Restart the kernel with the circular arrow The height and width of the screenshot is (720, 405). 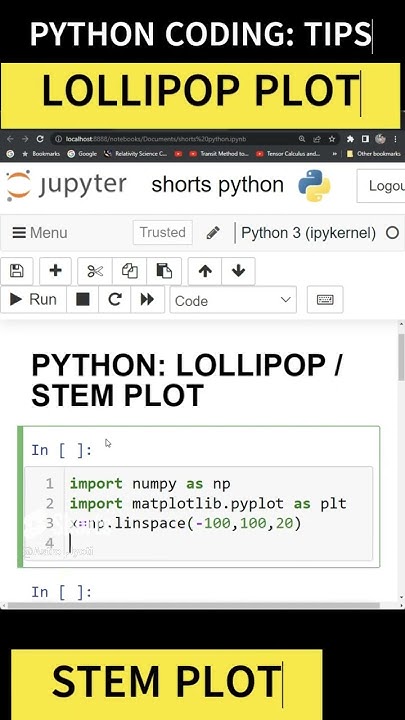point(115,299)
